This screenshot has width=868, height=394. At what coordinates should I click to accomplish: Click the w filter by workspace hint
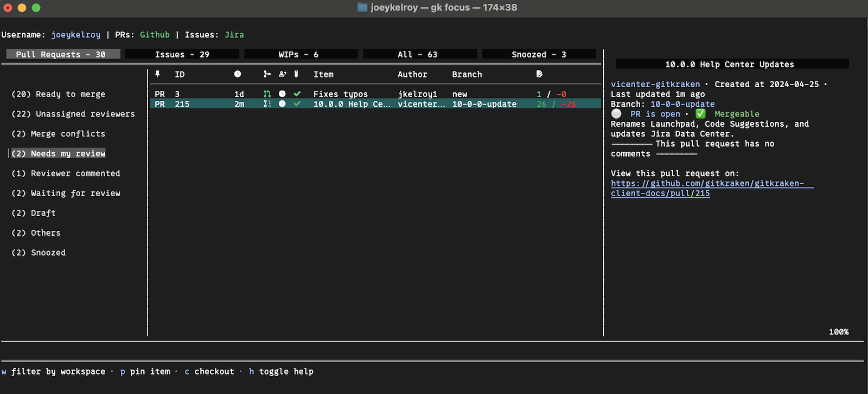(x=53, y=371)
